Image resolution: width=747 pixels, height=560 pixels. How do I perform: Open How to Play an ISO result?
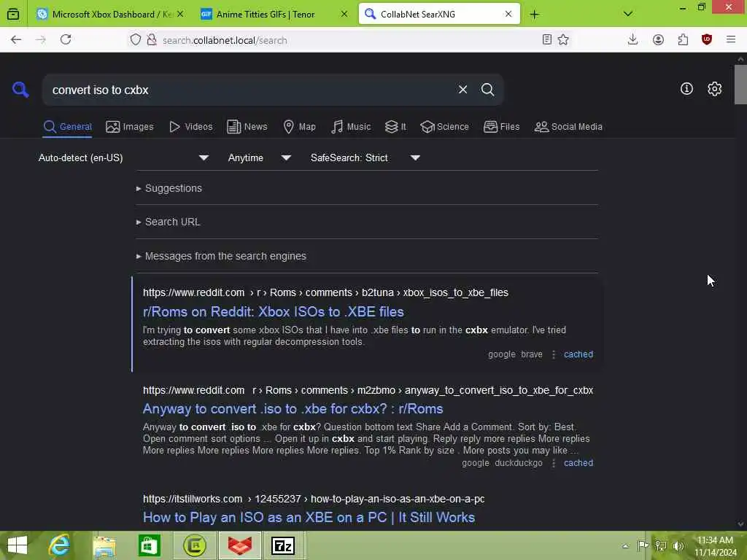coord(309,517)
